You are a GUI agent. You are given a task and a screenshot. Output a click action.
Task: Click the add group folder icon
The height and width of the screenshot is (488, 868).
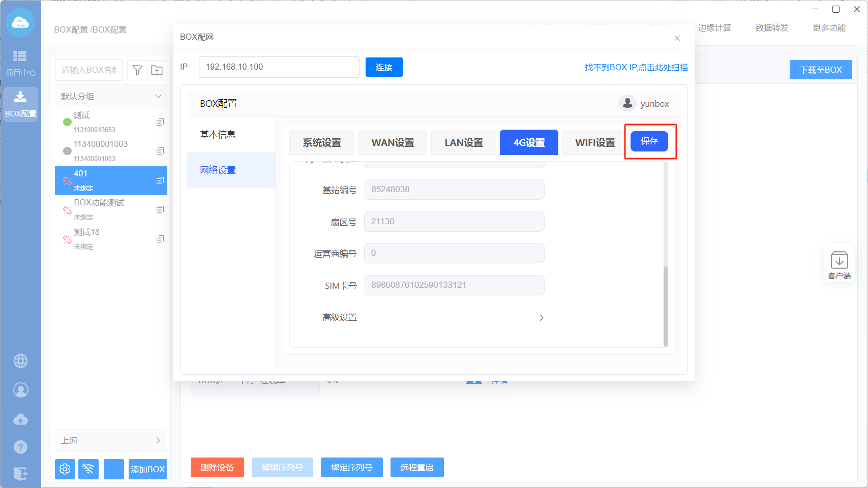click(x=157, y=70)
